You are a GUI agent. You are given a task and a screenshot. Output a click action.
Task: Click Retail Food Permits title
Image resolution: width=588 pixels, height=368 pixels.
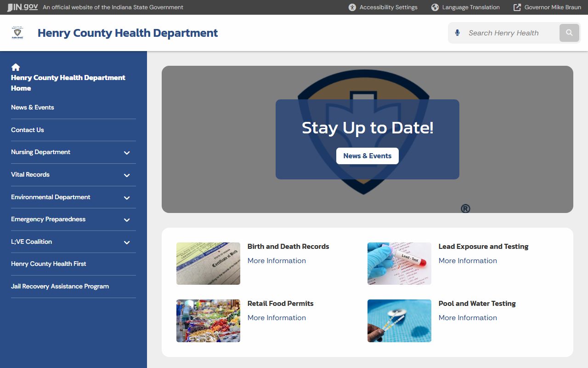tap(280, 304)
